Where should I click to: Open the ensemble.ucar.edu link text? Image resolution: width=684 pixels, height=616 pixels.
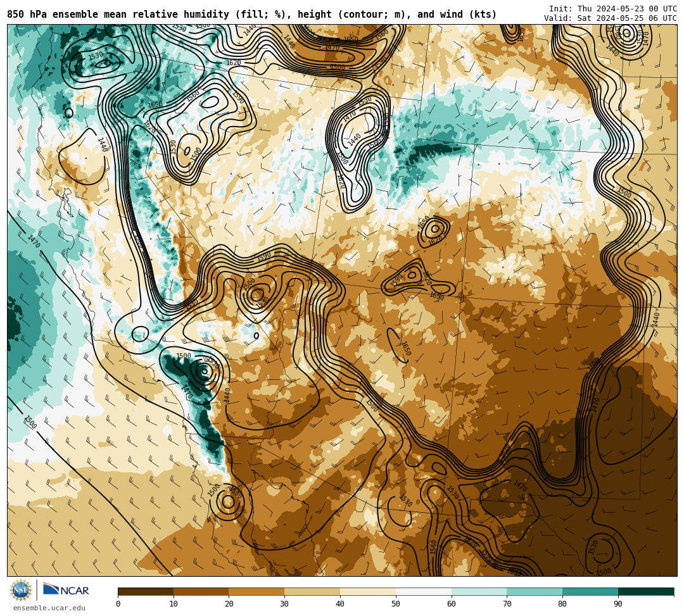click(49, 608)
